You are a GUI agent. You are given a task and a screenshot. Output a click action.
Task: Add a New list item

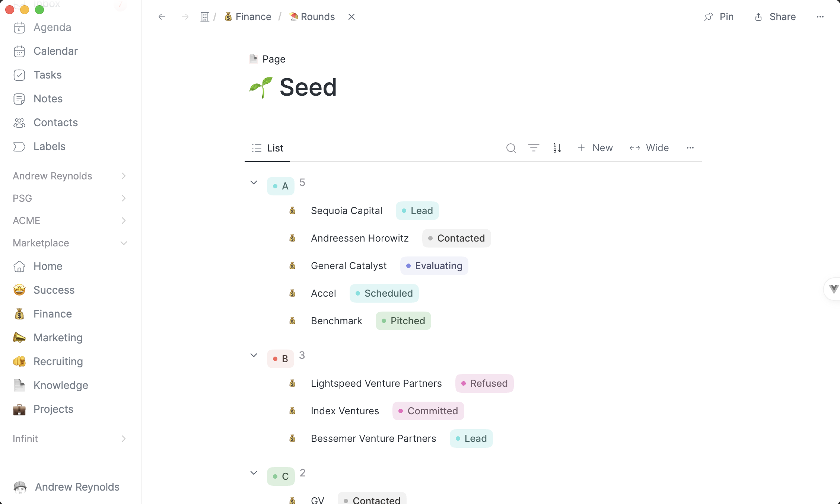(x=595, y=148)
